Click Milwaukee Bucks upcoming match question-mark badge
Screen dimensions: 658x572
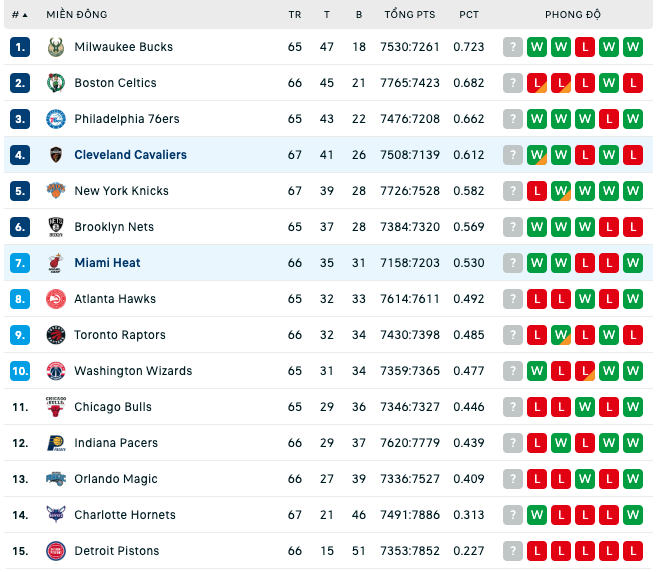tap(513, 47)
